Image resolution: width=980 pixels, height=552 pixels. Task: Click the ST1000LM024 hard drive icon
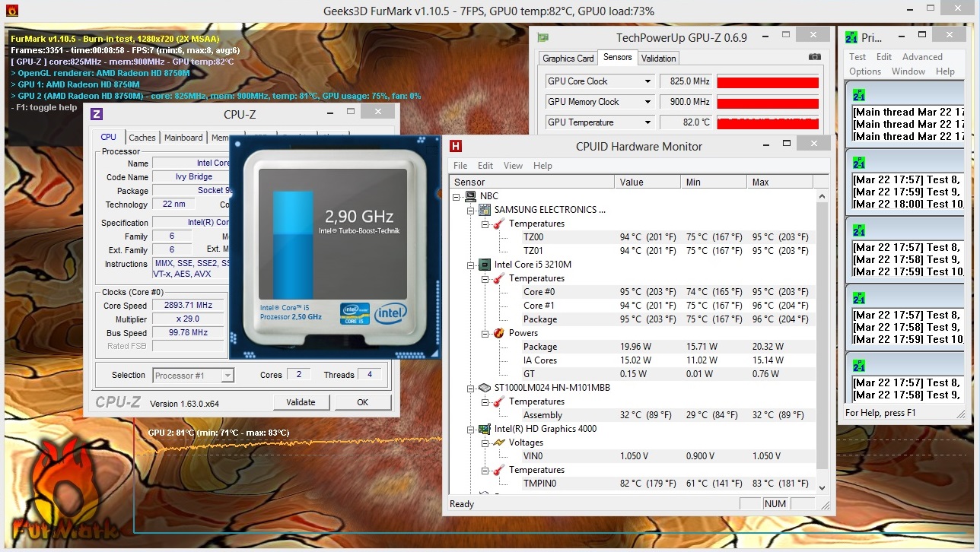point(484,388)
